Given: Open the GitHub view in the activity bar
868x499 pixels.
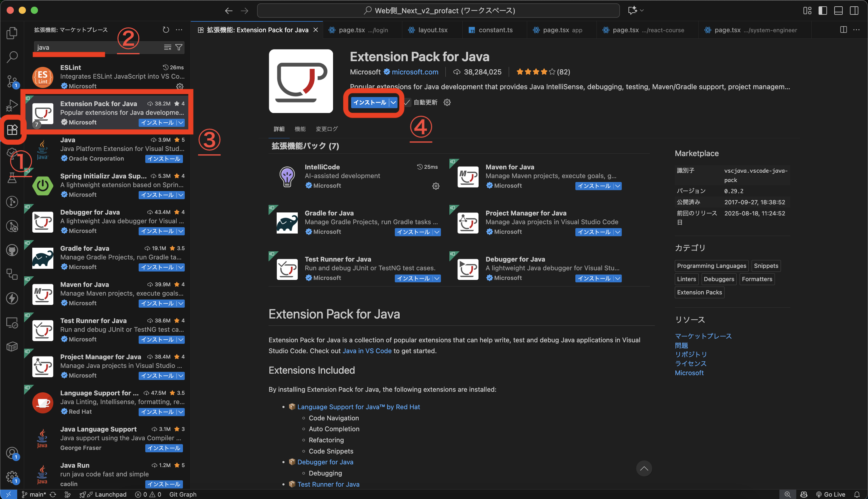Looking at the screenshot, I should coord(12,250).
